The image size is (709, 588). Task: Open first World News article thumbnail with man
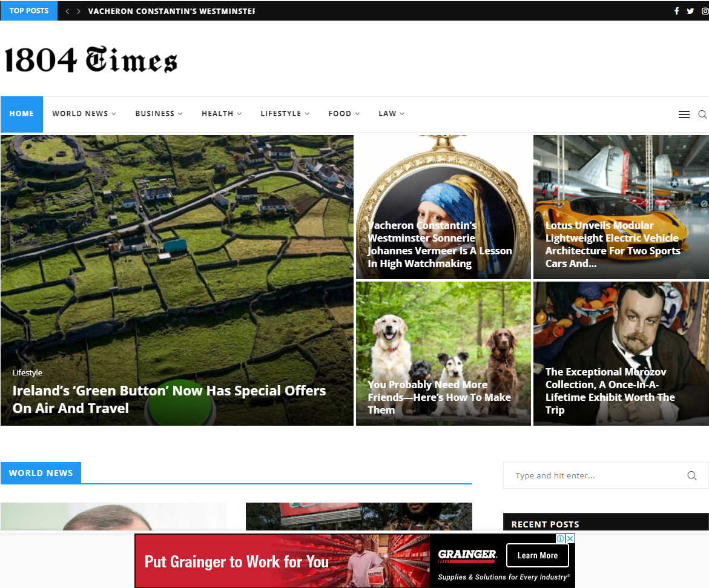tap(113, 516)
